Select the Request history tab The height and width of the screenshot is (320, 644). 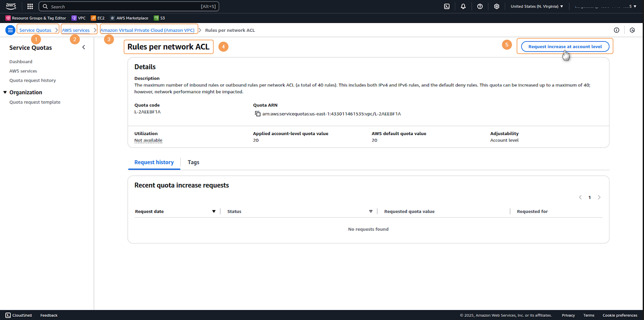pos(154,162)
